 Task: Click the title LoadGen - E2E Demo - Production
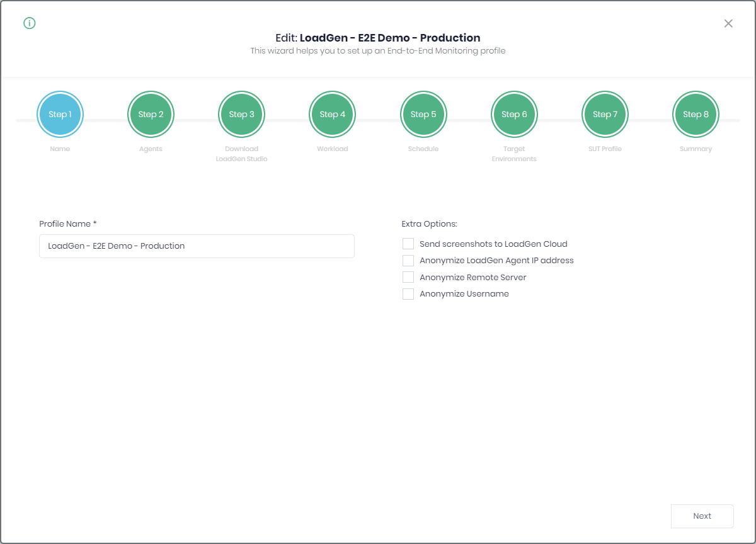point(390,38)
